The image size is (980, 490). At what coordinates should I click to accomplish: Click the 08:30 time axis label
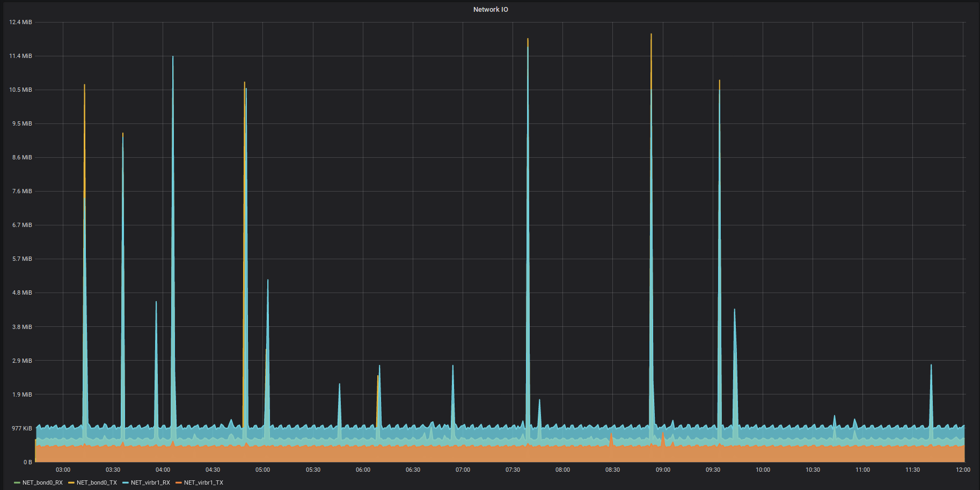[612, 470]
